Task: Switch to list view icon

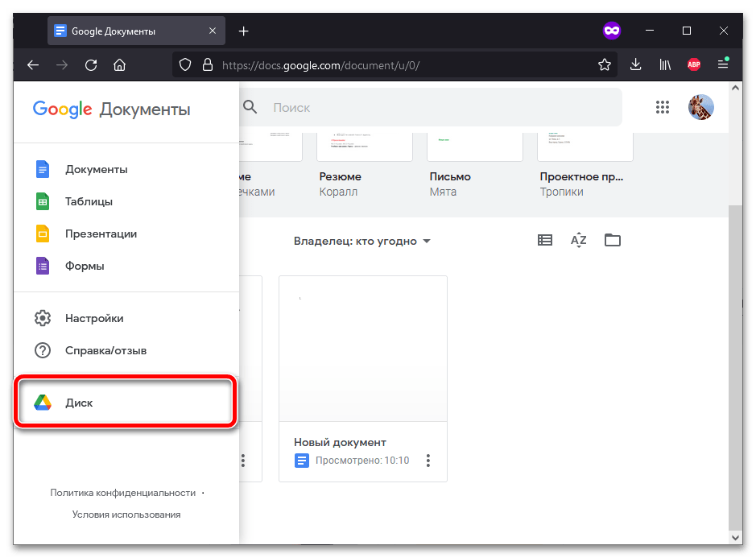Action: click(545, 240)
